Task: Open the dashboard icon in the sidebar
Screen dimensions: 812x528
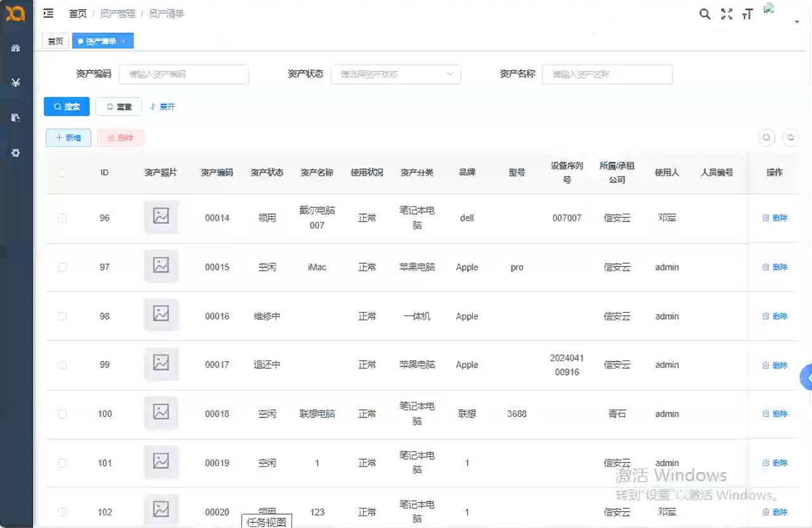Action: 16,48
